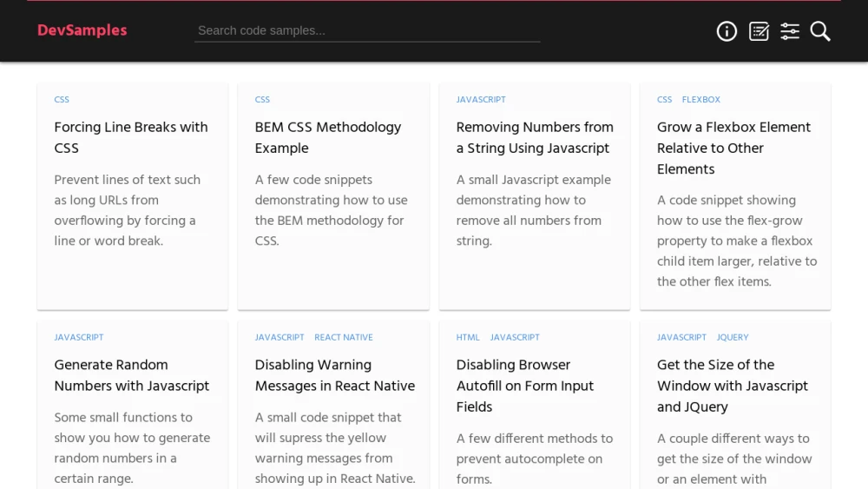Screen dimensions: 868x489
Task: Open Disabling Warning Messages in React Native
Action: (x=335, y=375)
